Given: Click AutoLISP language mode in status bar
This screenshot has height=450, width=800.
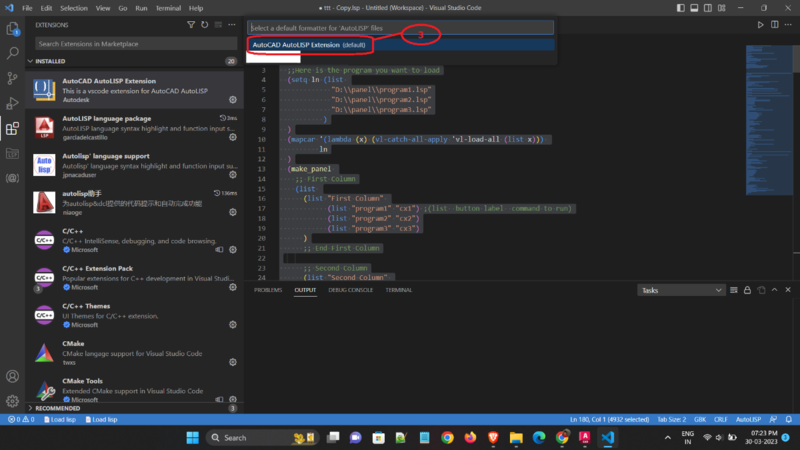Looking at the screenshot, I should (x=749, y=419).
